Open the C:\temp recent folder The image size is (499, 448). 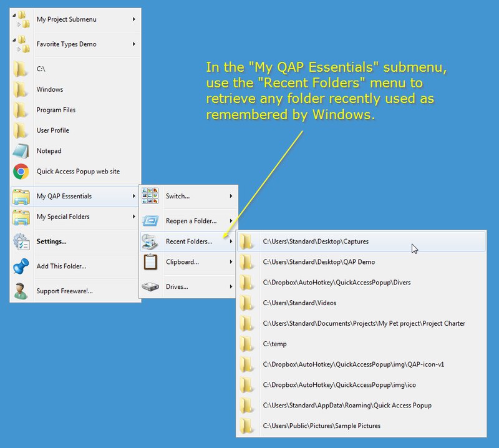[361, 344]
